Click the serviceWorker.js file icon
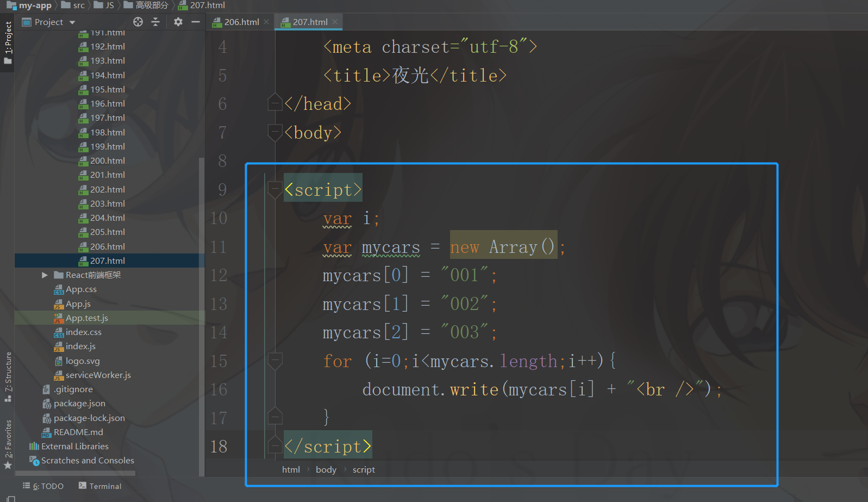This screenshot has height=502, width=868. pyautogui.click(x=59, y=375)
